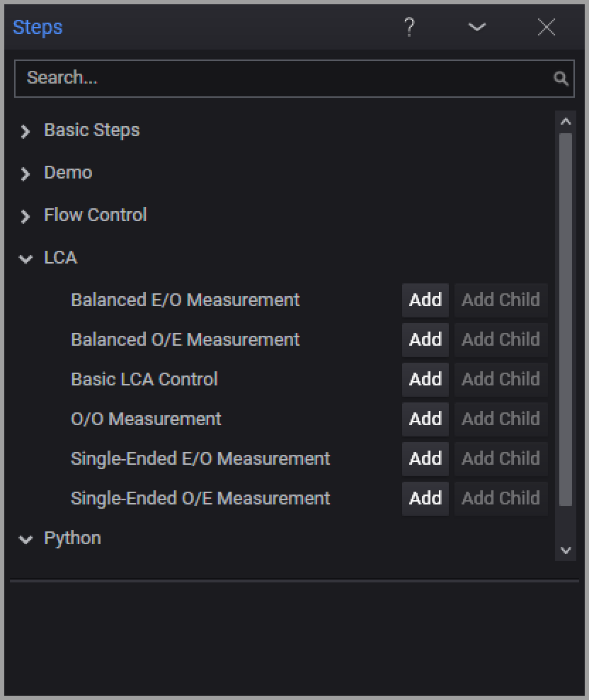Close the Steps panel
Image resolution: width=589 pixels, height=700 pixels.
coord(546,28)
